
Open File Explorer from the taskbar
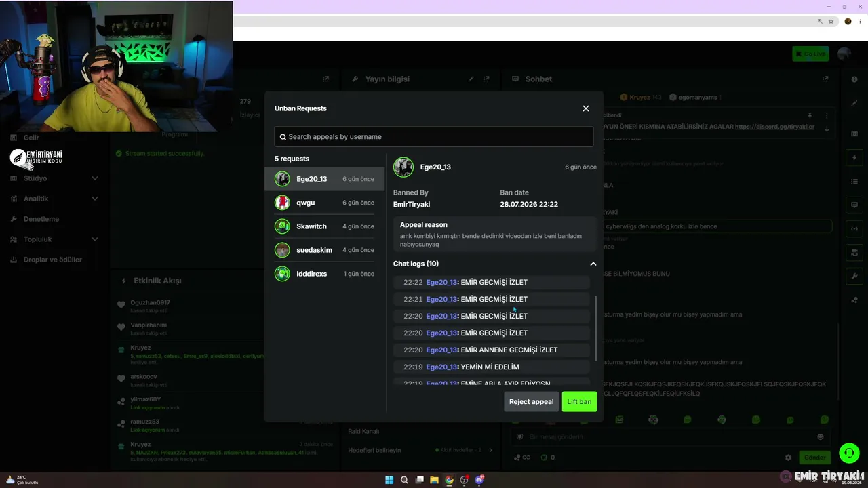[x=434, y=480]
